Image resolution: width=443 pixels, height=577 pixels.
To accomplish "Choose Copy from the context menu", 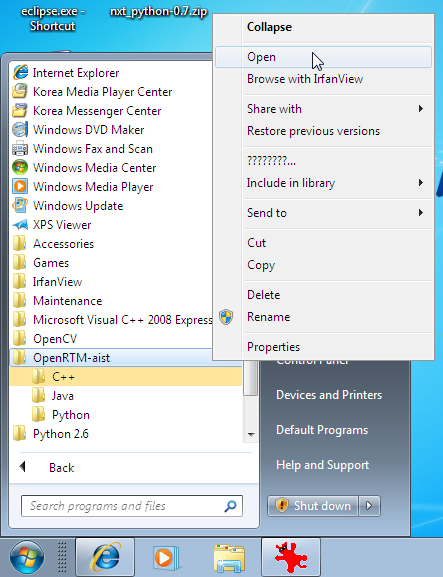I will pos(323,265).
